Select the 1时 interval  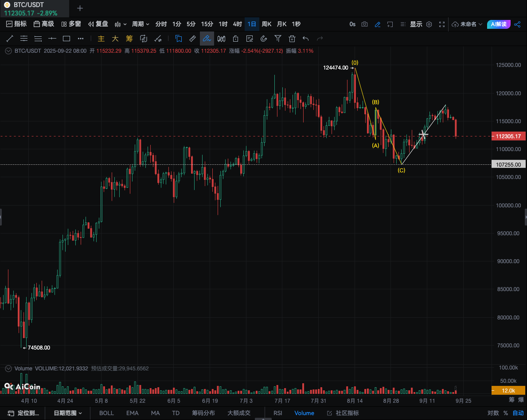pyautogui.click(x=223, y=24)
